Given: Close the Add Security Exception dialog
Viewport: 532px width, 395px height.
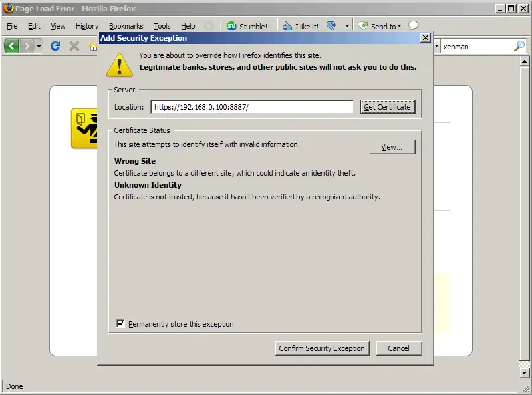Looking at the screenshot, I should (x=425, y=38).
